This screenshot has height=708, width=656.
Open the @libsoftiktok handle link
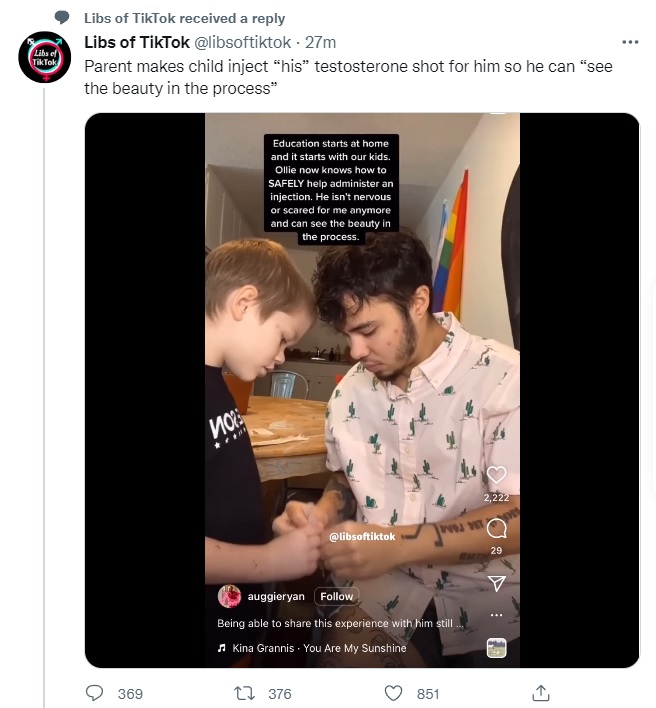[242, 42]
